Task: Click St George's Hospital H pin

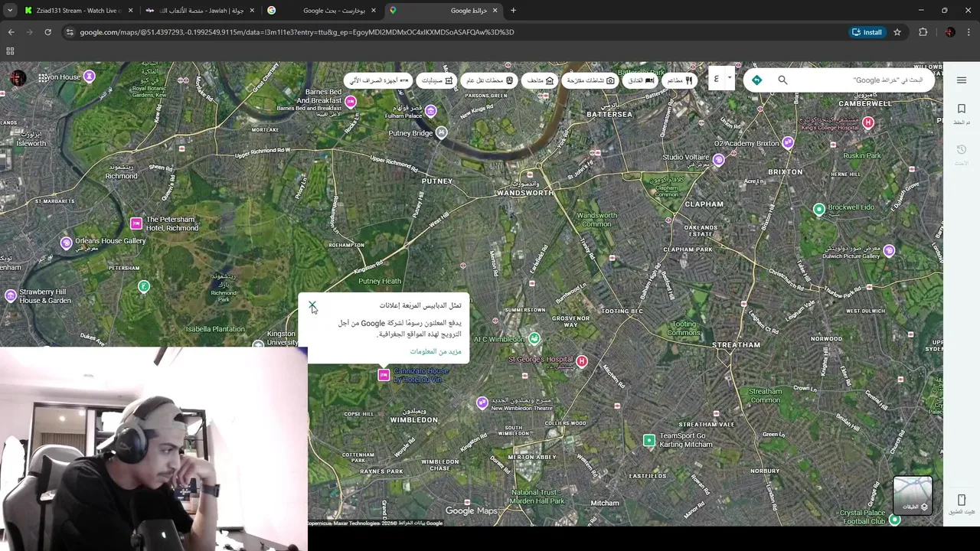Action: [582, 361]
